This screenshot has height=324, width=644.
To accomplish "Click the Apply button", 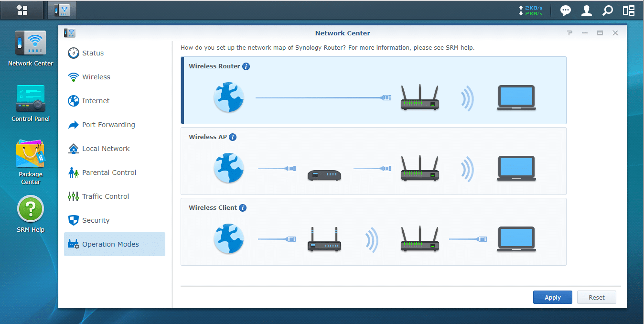I will [x=552, y=297].
